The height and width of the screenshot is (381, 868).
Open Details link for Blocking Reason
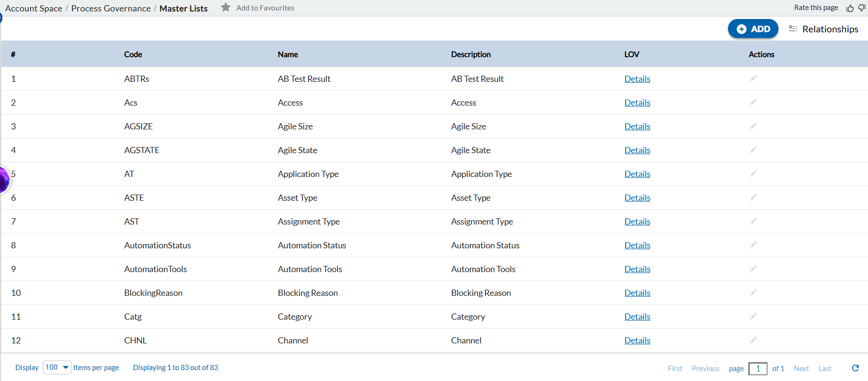(x=637, y=293)
